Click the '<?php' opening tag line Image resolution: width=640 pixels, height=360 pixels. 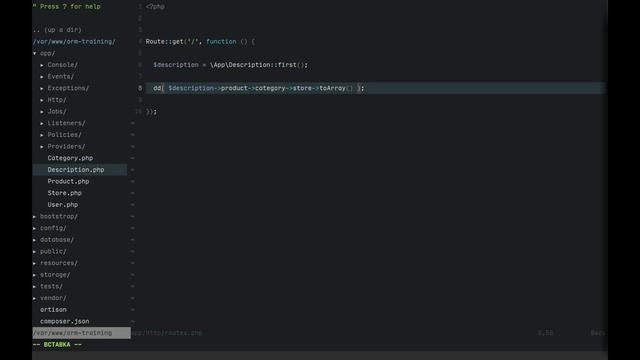tap(155, 7)
